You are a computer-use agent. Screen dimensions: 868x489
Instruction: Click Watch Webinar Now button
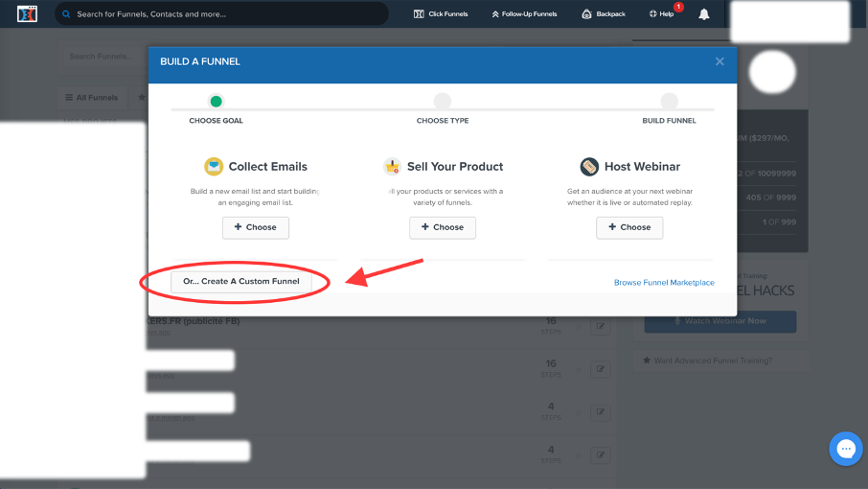[720, 321]
